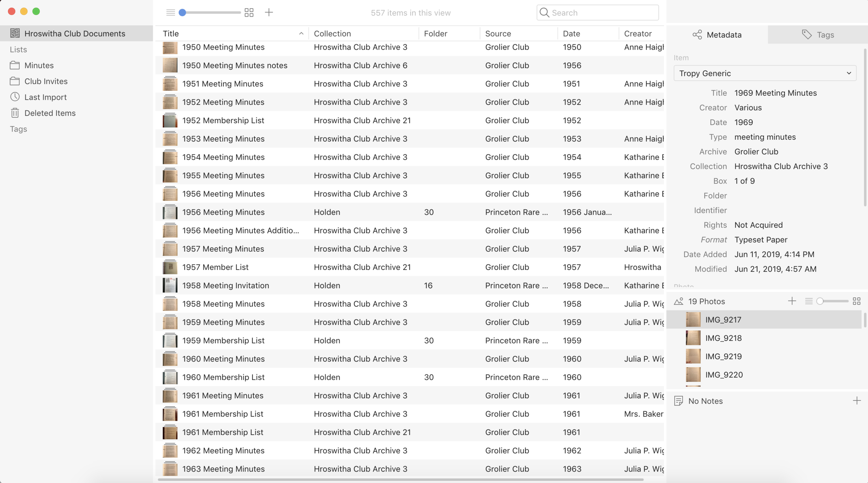This screenshot has height=483, width=868.
Task: Click the search magnifier icon
Action: click(x=544, y=13)
